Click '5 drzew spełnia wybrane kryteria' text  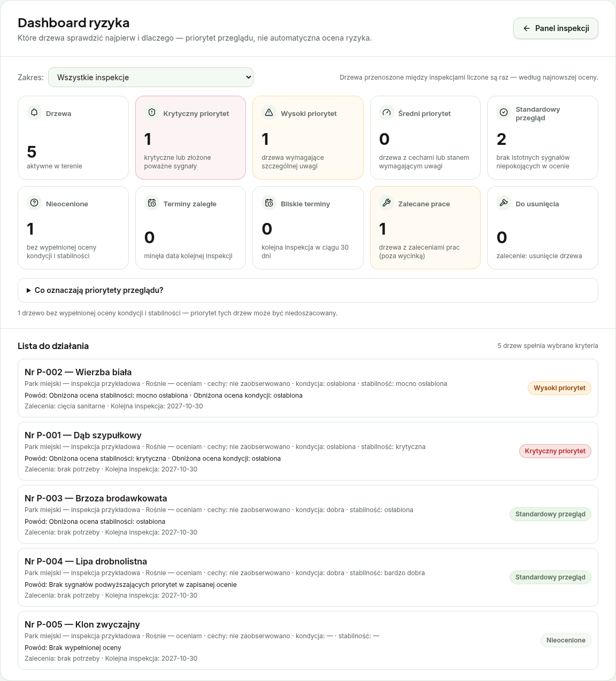[x=548, y=346]
